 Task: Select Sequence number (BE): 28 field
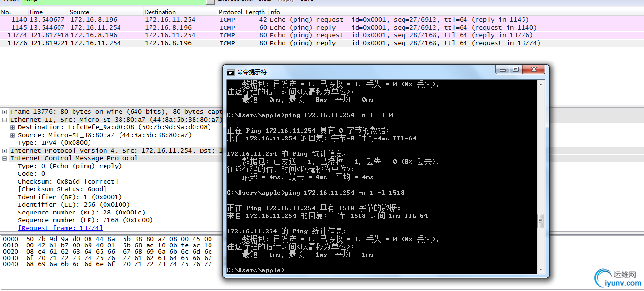click(81, 213)
